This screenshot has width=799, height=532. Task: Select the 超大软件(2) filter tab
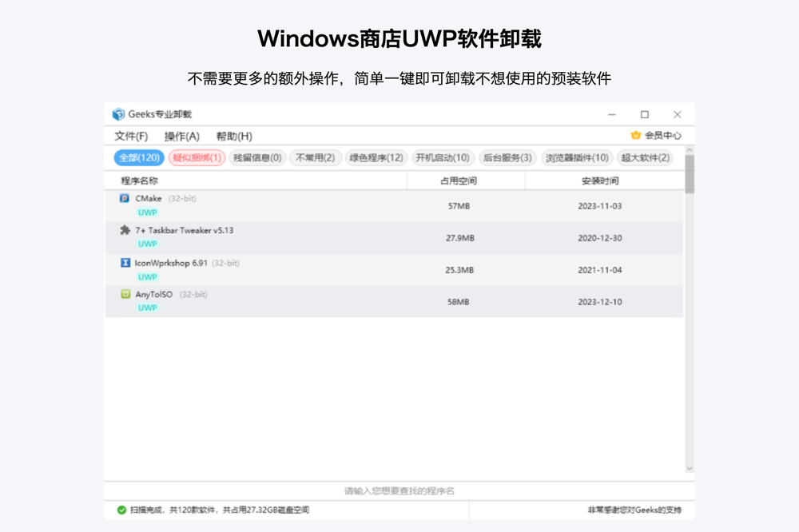coord(644,157)
